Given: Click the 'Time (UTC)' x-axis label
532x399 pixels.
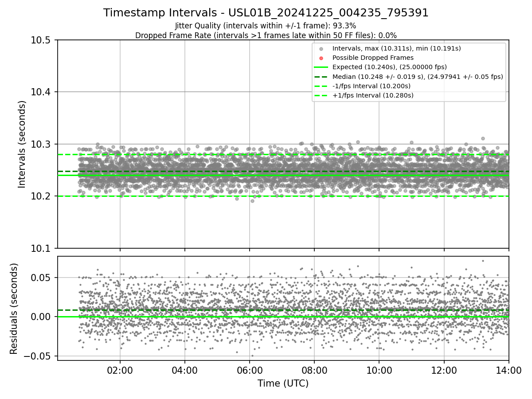Looking at the screenshot, I should [283, 383].
